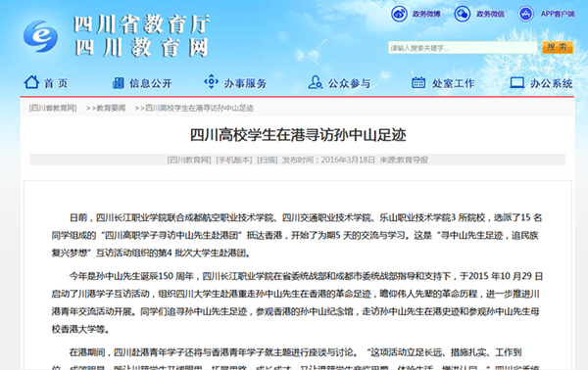Screen dimensions: 588x370
Task: Click the home icon beside 首页
Action: (31, 82)
